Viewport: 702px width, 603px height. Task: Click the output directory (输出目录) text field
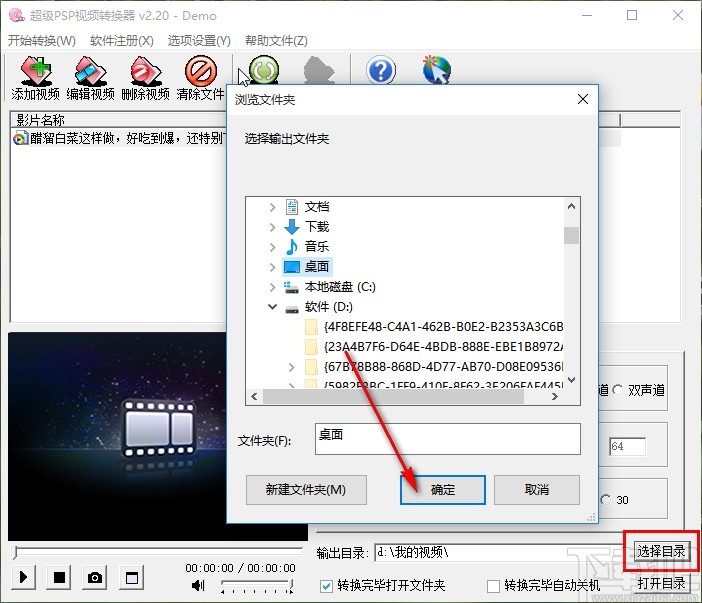click(499, 552)
